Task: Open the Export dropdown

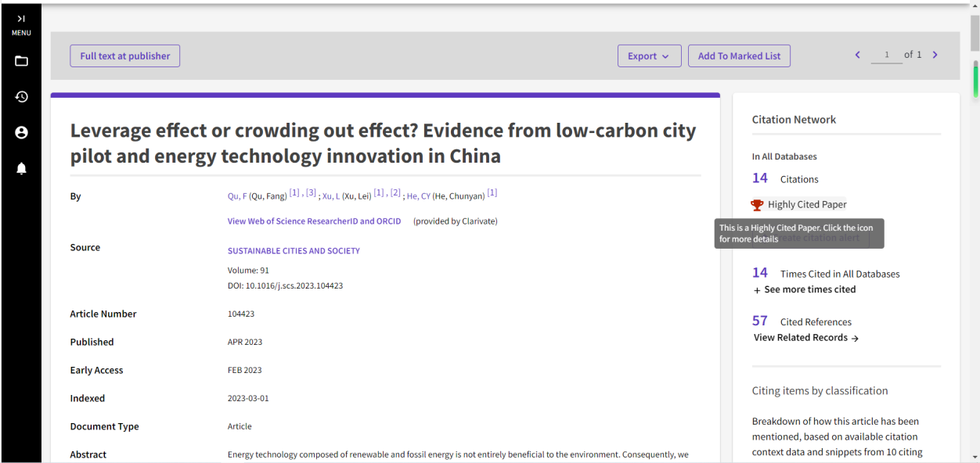Action: coord(649,56)
